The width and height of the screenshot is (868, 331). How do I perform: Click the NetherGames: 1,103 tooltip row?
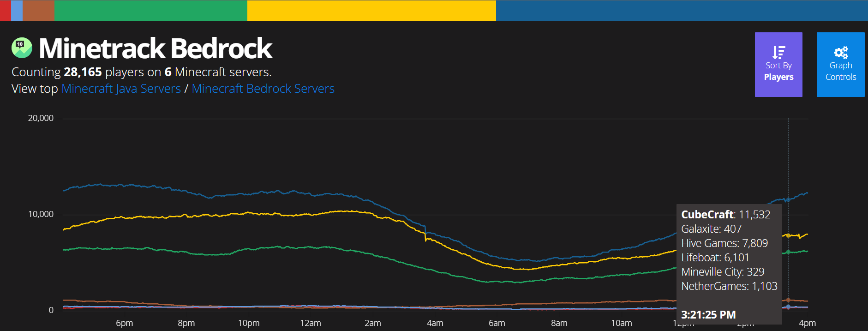tap(730, 286)
